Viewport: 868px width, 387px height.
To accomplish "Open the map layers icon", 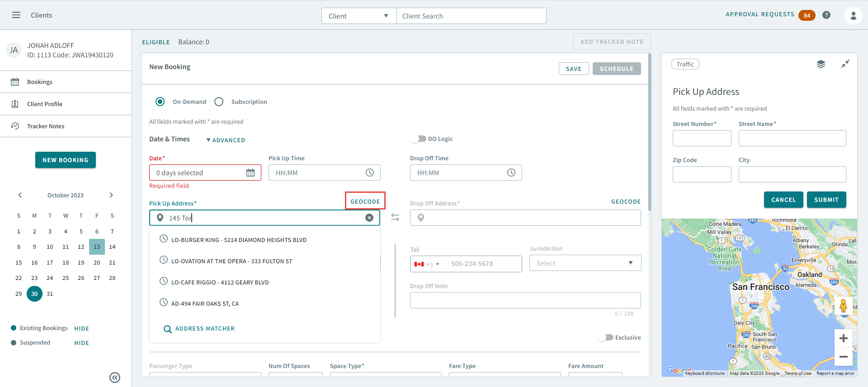I will (821, 64).
